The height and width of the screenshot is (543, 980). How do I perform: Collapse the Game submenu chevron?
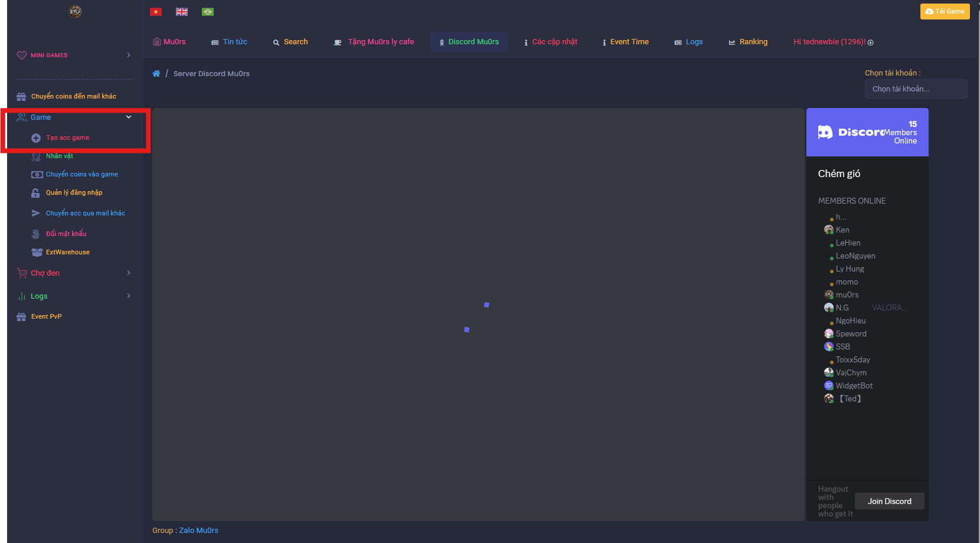[x=129, y=117]
